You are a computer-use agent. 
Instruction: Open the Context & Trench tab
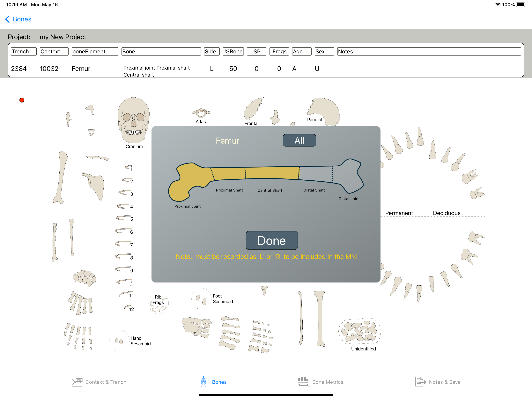pos(99,382)
